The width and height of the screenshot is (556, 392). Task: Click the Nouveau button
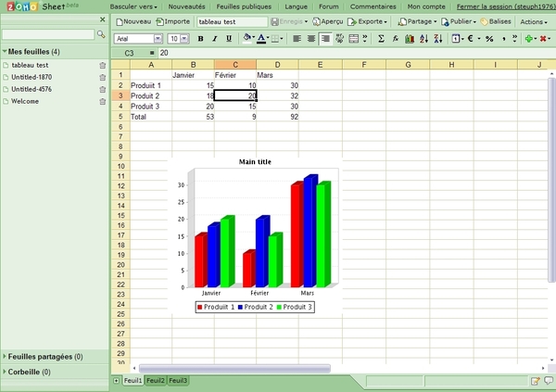pyautogui.click(x=133, y=20)
